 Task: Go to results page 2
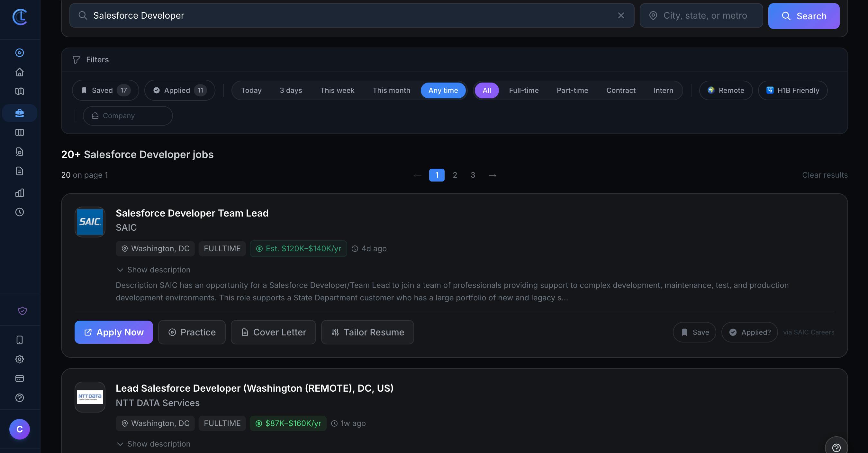[455, 175]
